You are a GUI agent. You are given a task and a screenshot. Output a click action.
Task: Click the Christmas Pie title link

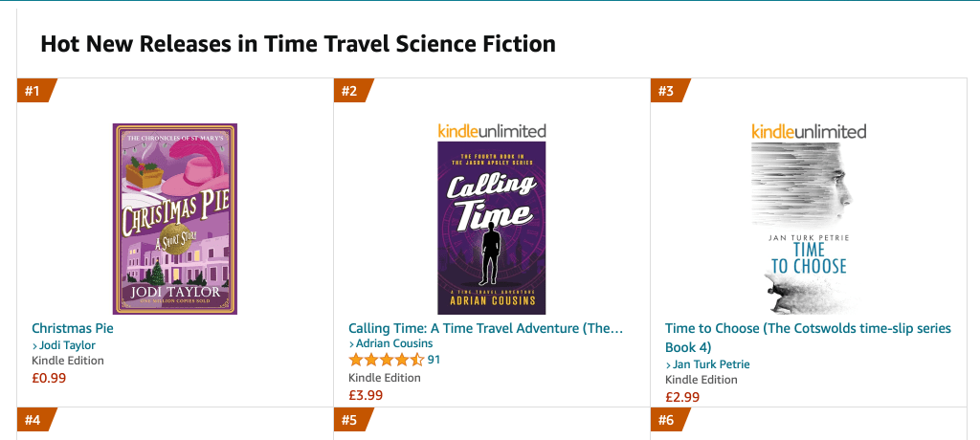73,328
